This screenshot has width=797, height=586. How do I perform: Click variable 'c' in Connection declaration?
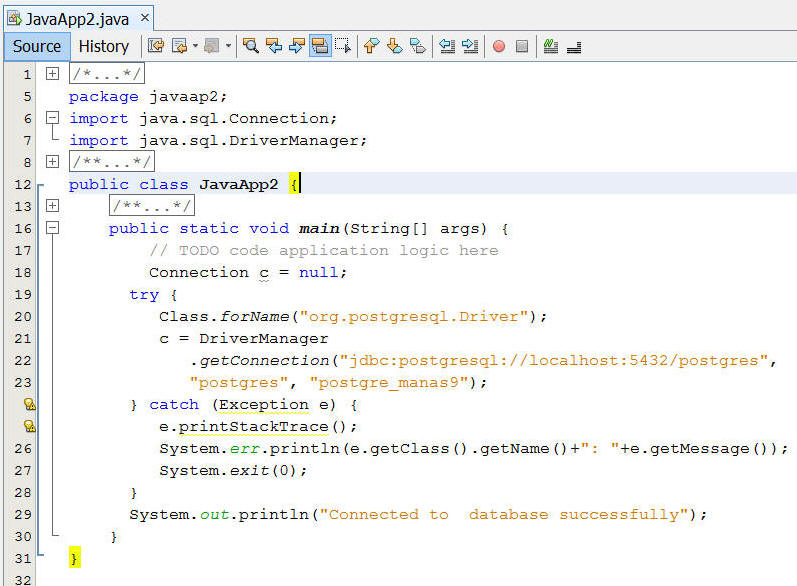(x=264, y=273)
